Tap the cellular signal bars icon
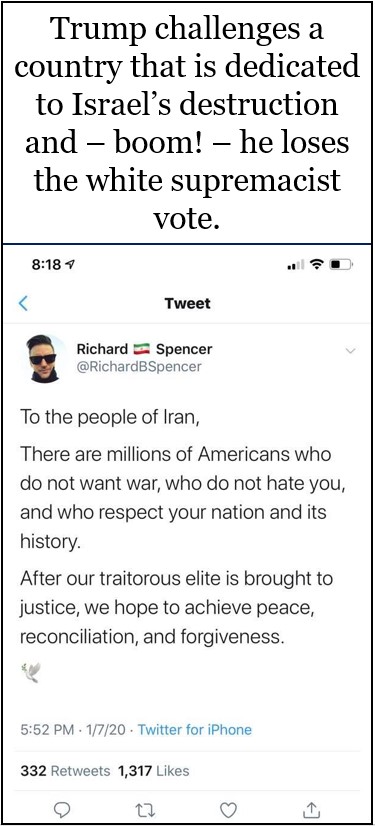Screen dimensions: 375x826 coord(293,267)
